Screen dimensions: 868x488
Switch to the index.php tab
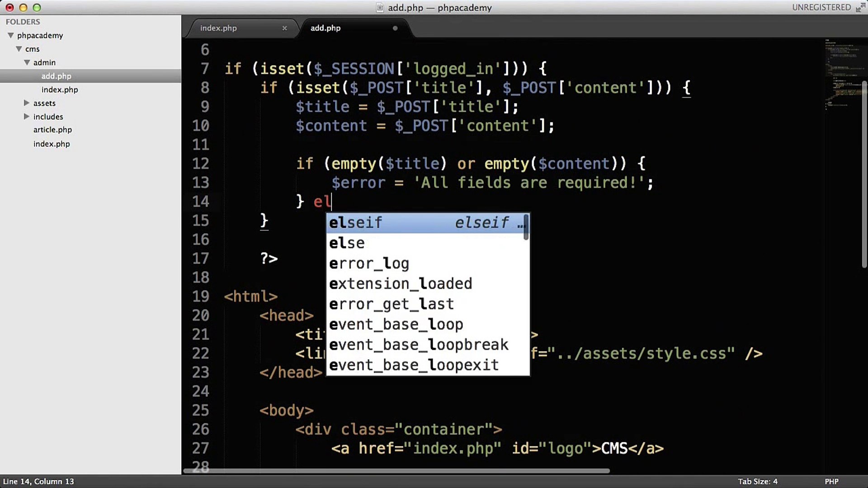coord(218,28)
